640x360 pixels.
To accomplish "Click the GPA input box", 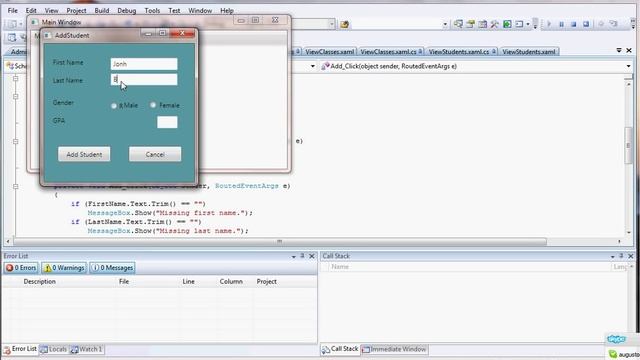I will tap(167, 122).
